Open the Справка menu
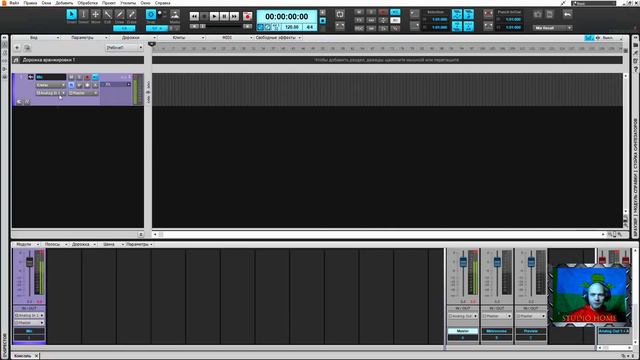640x360 pixels. [x=163, y=3]
